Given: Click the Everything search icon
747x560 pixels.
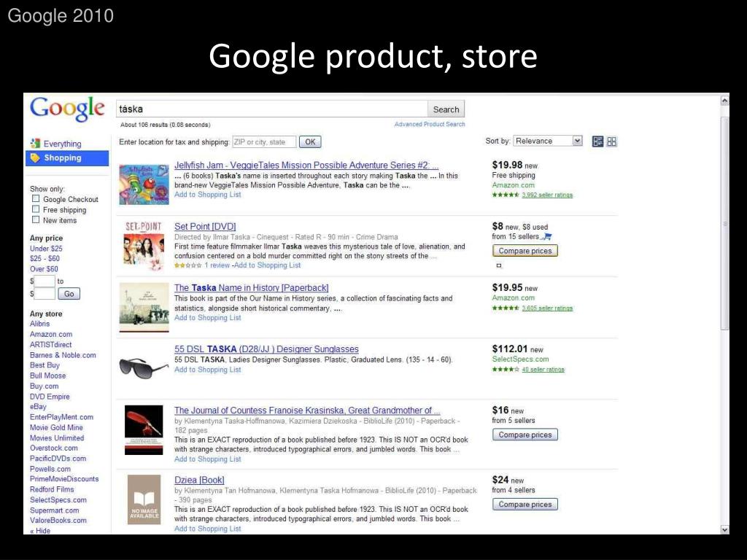Looking at the screenshot, I should [35, 144].
